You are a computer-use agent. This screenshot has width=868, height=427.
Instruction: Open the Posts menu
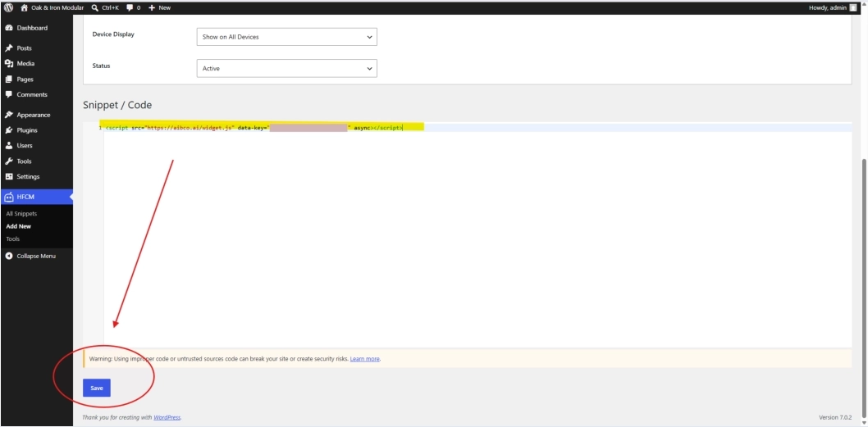37,48
